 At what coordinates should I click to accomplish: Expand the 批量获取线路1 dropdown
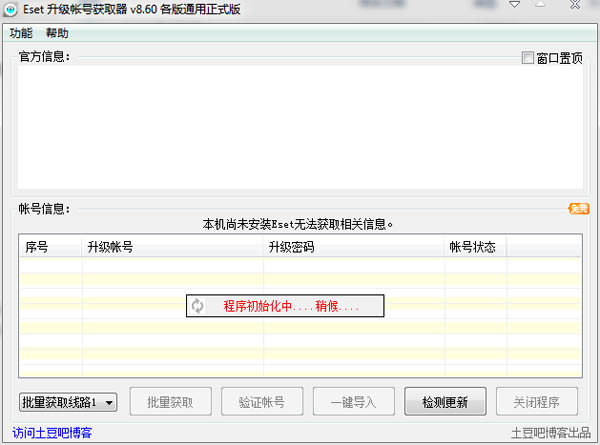[x=68, y=402]
